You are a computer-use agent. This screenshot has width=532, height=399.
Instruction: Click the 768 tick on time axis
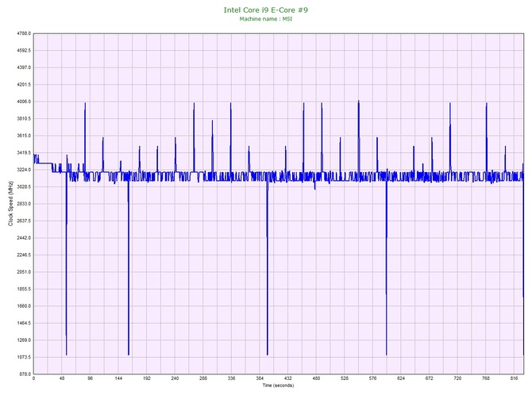pos(485,378)
